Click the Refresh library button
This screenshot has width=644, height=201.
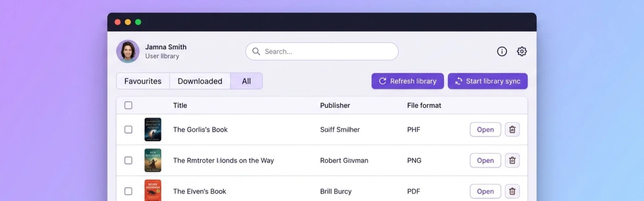407,81
